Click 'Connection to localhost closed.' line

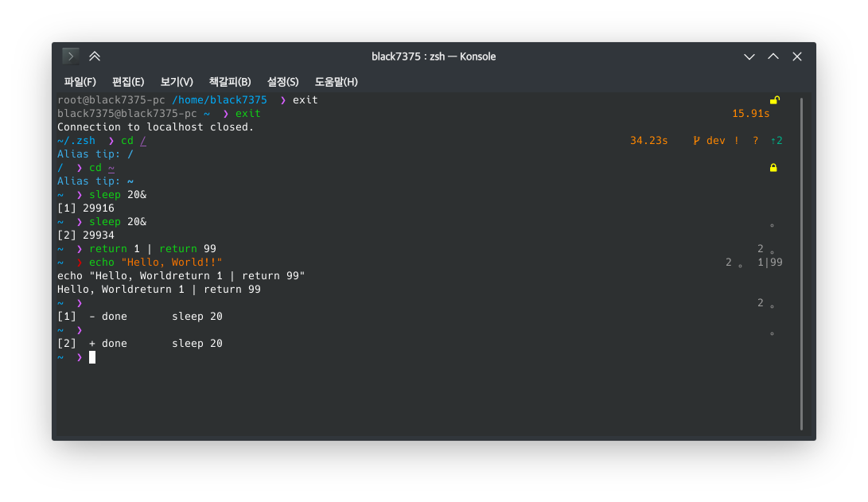pos(156,126)
